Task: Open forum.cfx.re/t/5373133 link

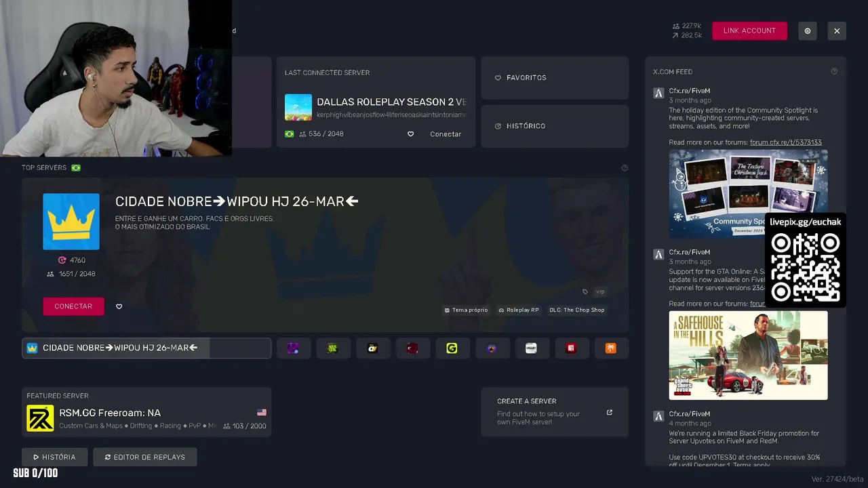Action: pos(785,142)
